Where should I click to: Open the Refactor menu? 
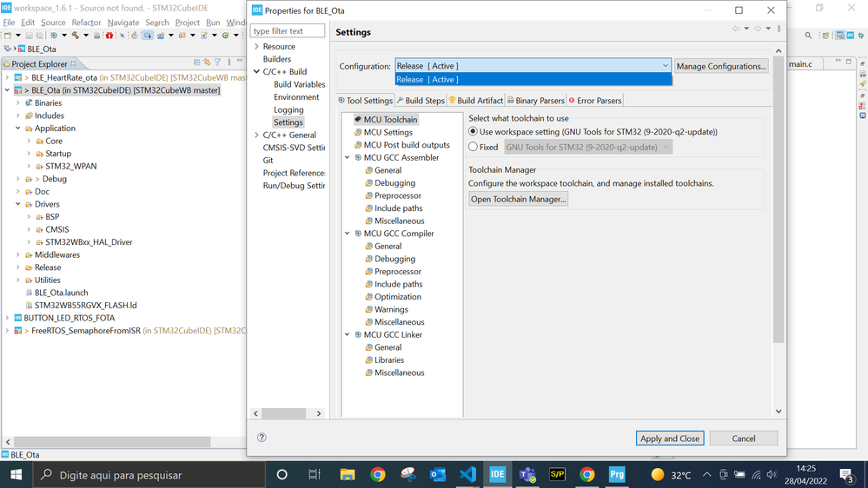(86, 23)
